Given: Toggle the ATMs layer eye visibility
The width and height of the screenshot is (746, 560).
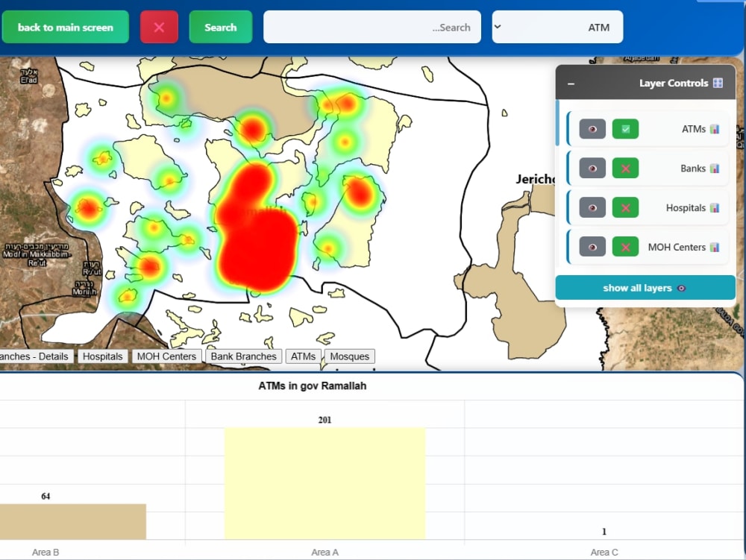Looking at the screenshot, I should (592, 129).
